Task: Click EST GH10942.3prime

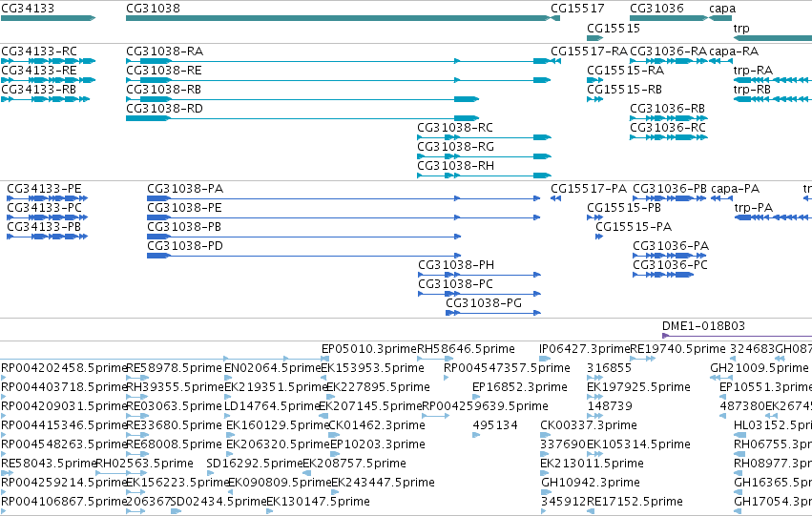Action: pyautogui.click(x=591, y=483)
